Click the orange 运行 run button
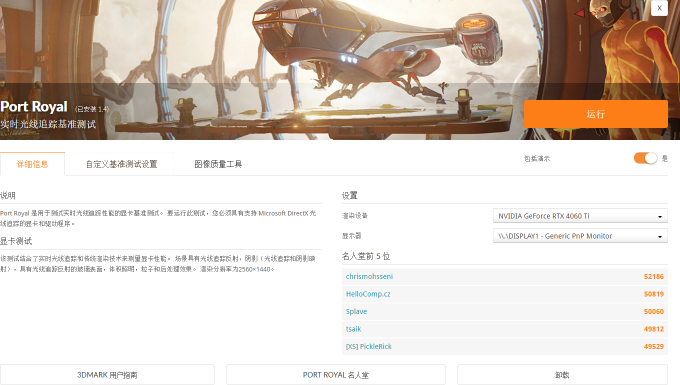The image size is (680, 385). pyautogui.click(x=595, y=114)
